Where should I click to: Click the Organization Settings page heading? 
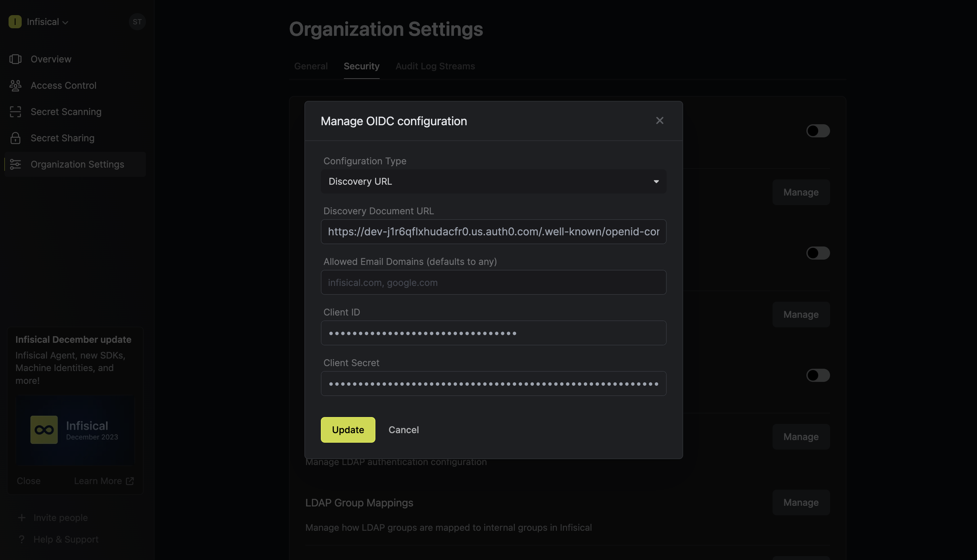click(386, 29)
